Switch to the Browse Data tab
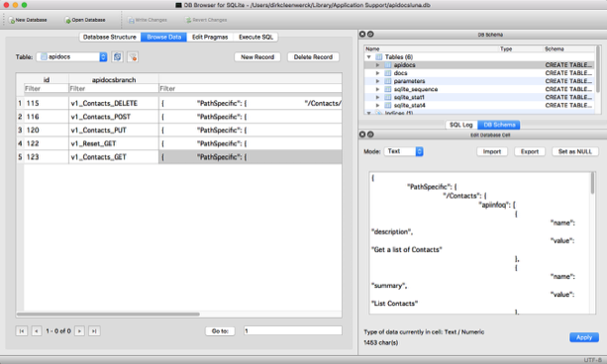 point(163,38)
